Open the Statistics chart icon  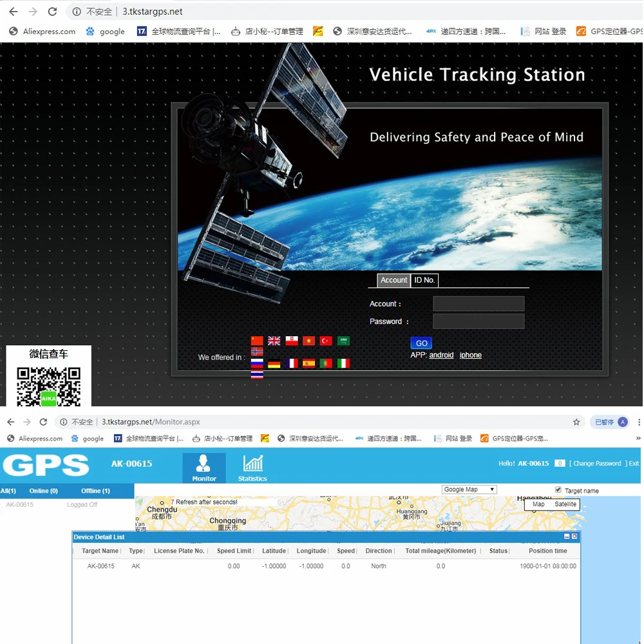252,468
